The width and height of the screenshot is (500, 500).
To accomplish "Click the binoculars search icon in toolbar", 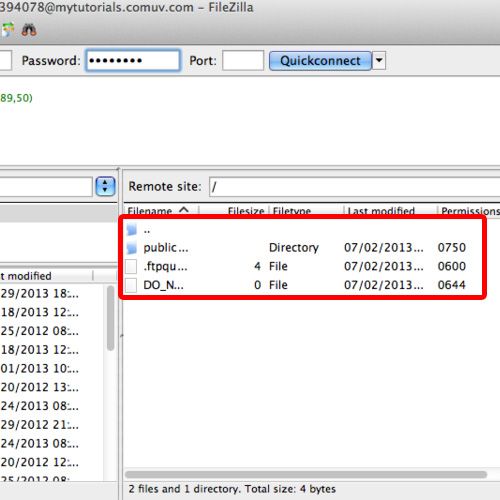I will tap(29, 30).
